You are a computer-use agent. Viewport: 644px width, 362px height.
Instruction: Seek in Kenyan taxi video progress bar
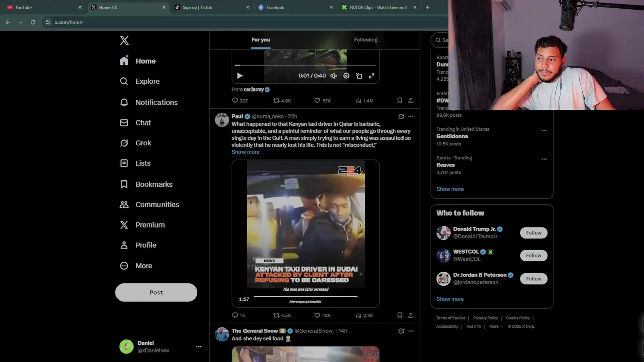(x=305, y=297)
